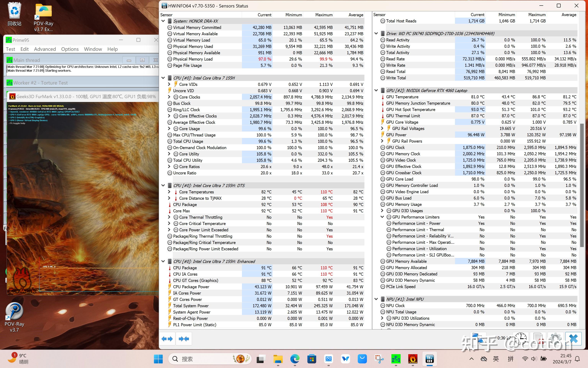Image resolution: width=588 pixels, height=368 pixels.
Task: Restore the Prime95 Main thread child window
Action: [142, 60]
